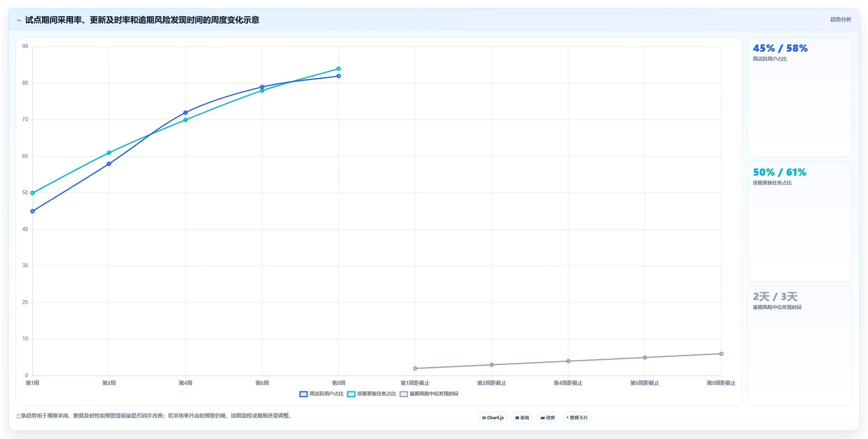The width and height of the screenshot is (868, 439).
Task: Click the x-axis label 第6周距截止
Action: [x=645, y=383]
